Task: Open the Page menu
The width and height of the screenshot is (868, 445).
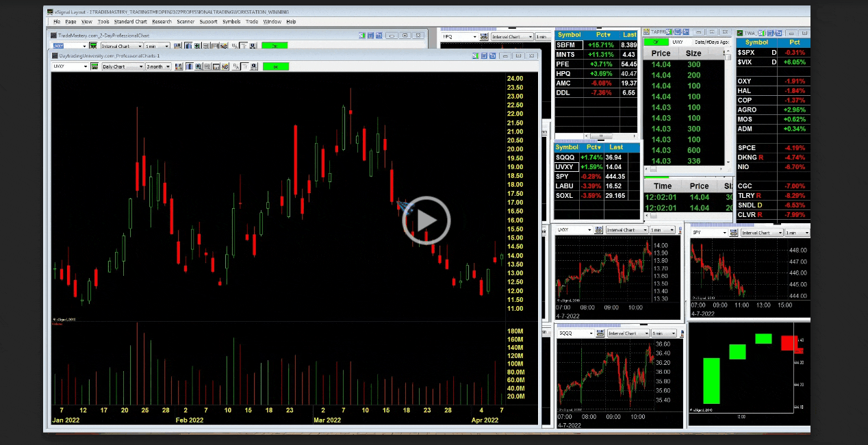Action: pos(71,22)
